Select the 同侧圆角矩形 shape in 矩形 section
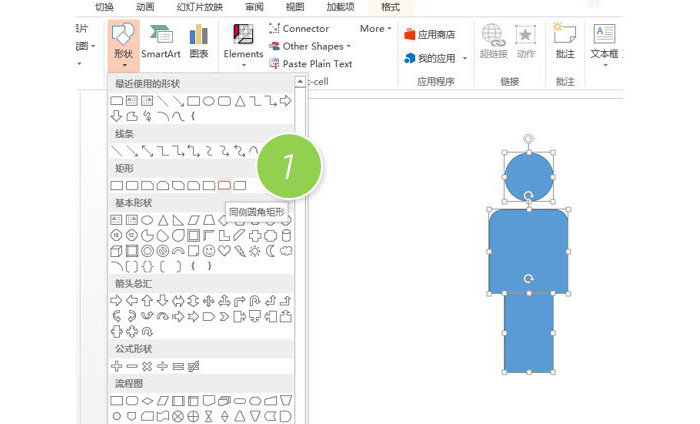The width and height of the screenshot is (700, 424). (x=225, y=185)
